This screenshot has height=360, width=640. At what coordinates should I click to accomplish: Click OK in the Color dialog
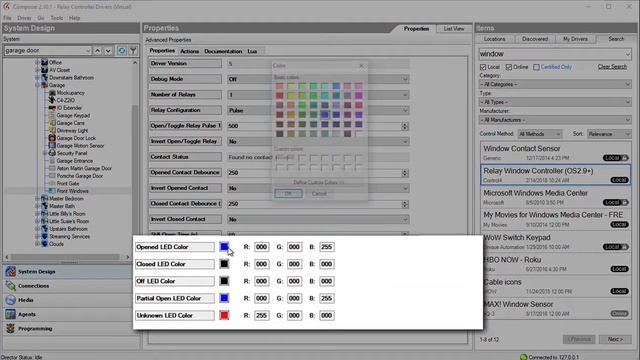coord(288,193)
